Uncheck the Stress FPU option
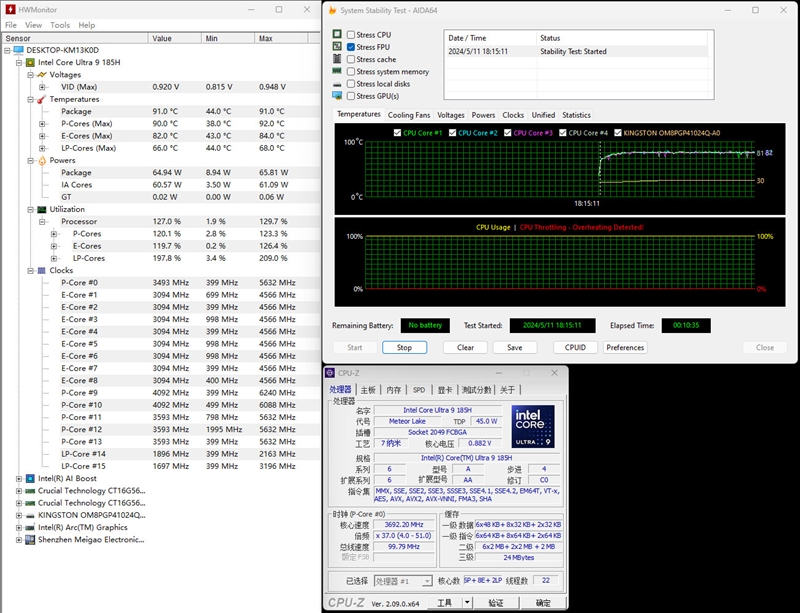The height and width of the screenshot is (613, 800). [x=351, y=47]
